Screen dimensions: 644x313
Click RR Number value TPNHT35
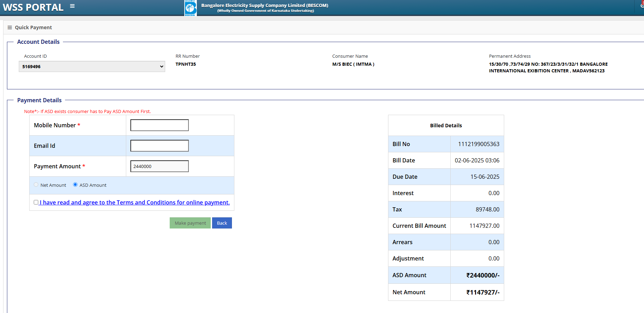186,64
